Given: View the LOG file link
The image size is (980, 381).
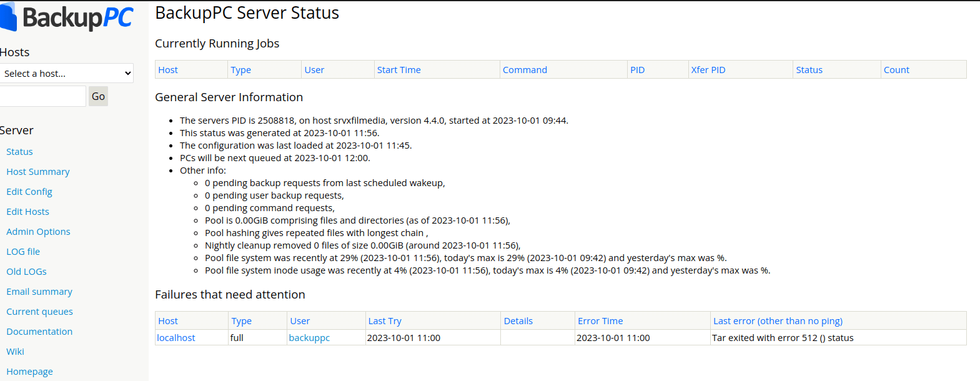Looking at the screenshot, I should pyautogui.click(x=23, y=252).
